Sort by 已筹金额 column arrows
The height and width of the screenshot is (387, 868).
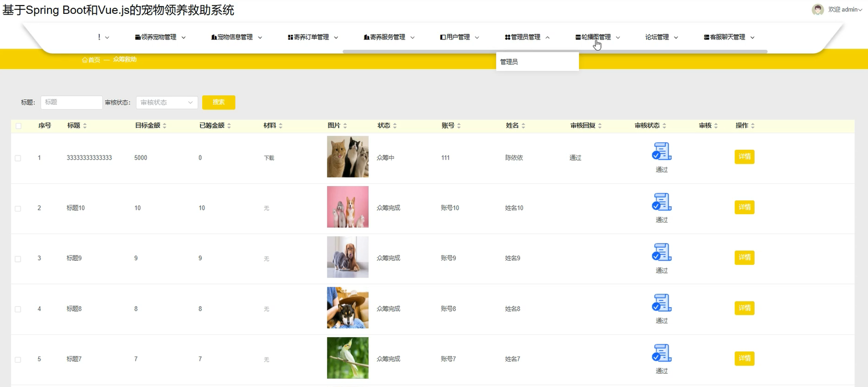229,126
